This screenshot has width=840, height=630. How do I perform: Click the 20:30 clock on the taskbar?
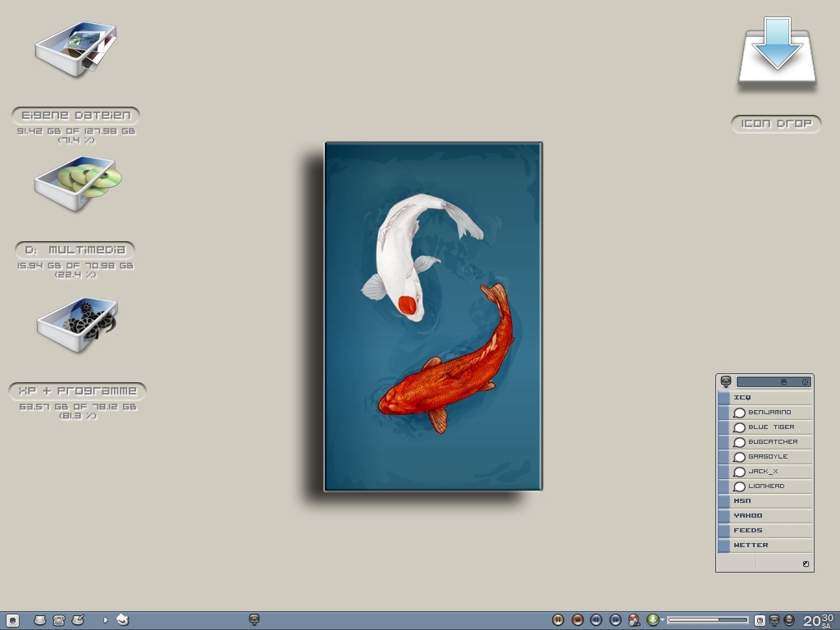pos(818,621)
